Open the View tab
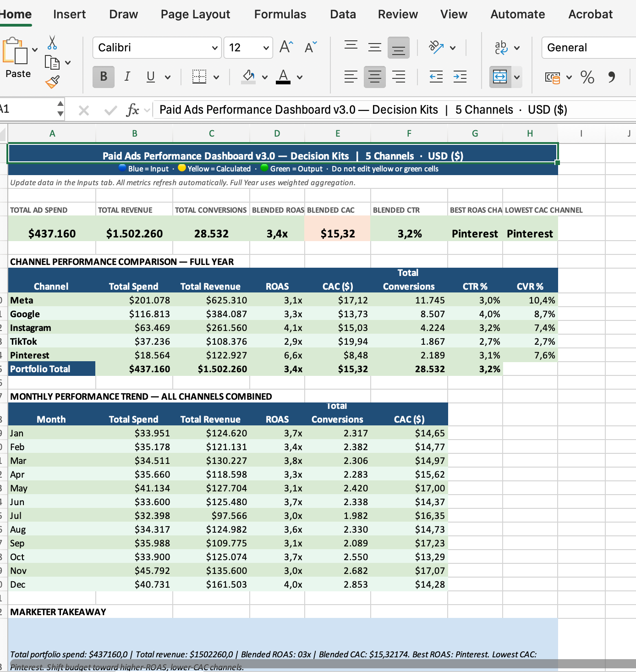 coord(454,14)
